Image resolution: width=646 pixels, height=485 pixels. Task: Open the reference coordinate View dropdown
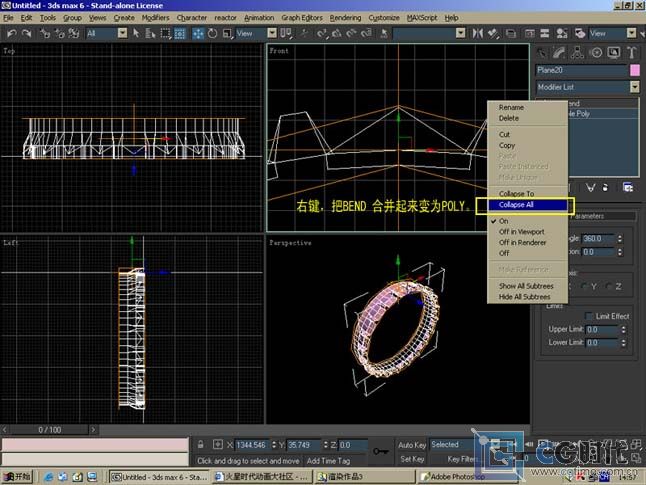click(272, 33)
